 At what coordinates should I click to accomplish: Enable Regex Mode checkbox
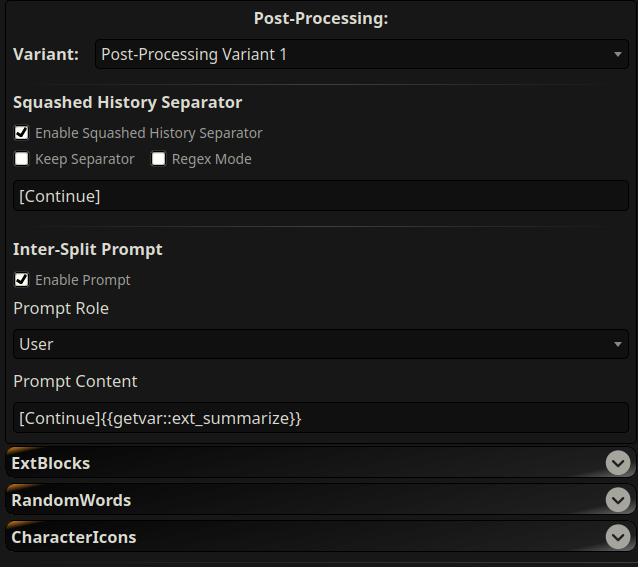pyautogui.click(x=158, y=159)
